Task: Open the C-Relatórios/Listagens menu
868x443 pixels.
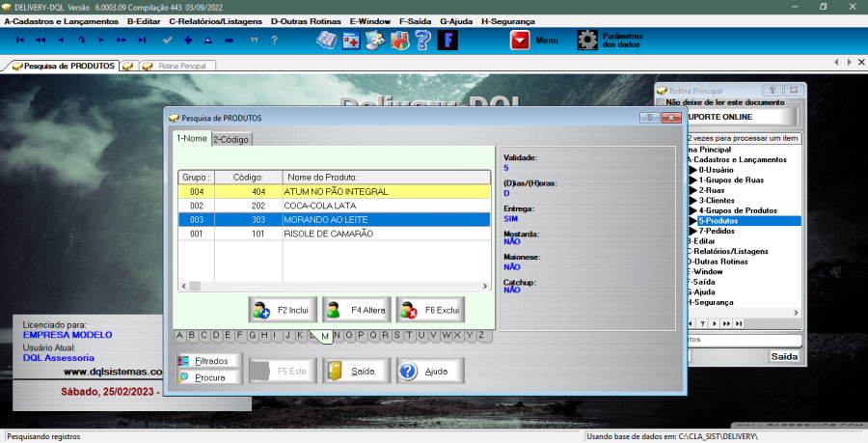Action: point(212,20)
